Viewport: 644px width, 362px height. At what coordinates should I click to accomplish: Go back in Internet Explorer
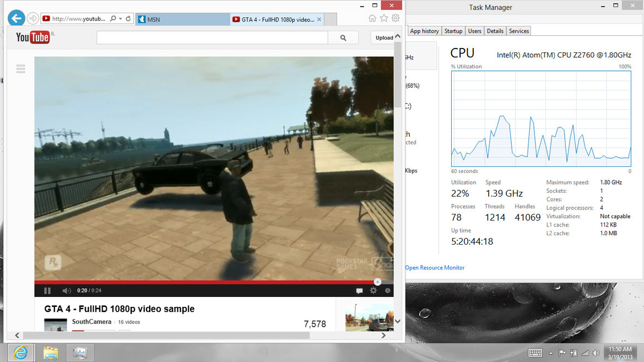click(17, 18)
